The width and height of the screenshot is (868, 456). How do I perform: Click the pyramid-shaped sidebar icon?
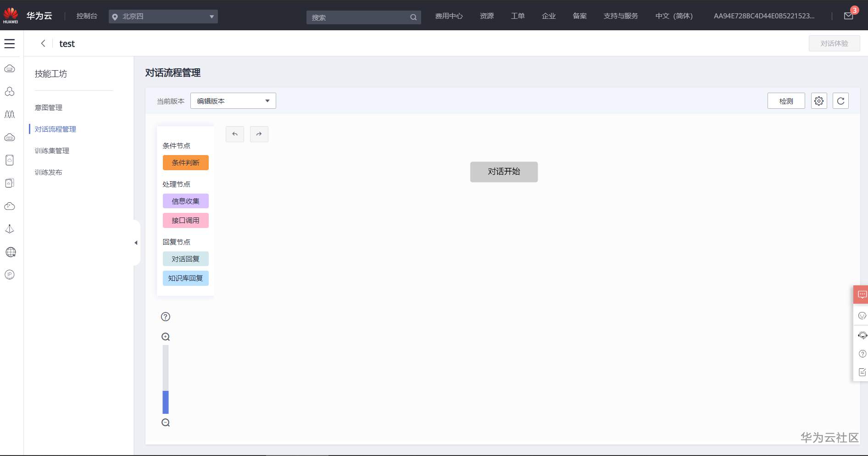(x=10, y=229)
